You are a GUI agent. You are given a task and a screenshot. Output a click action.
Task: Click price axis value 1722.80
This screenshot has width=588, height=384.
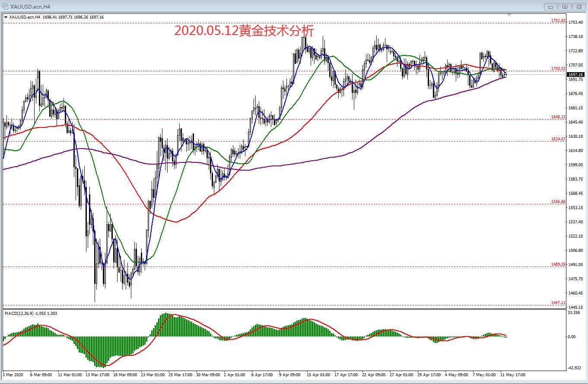[x=576, y=51]
